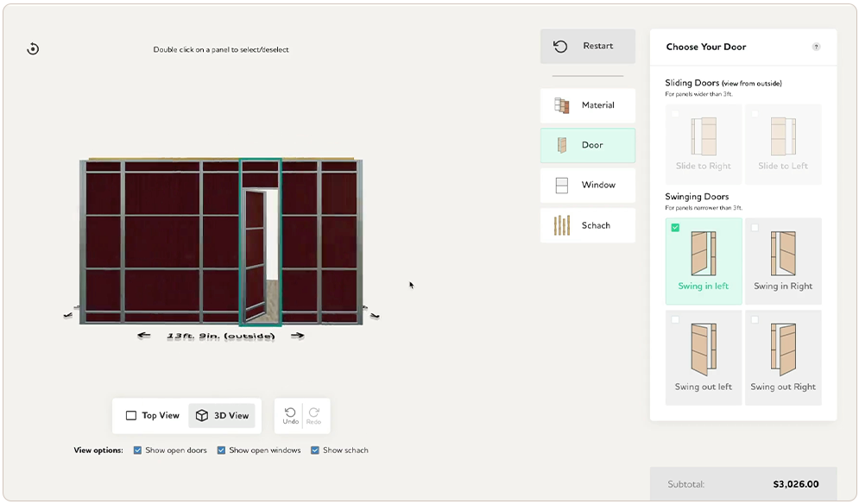The image size is (859, 504).
Task: Tick the Swing in Right checkbox
Action: [x=755, y=227]
